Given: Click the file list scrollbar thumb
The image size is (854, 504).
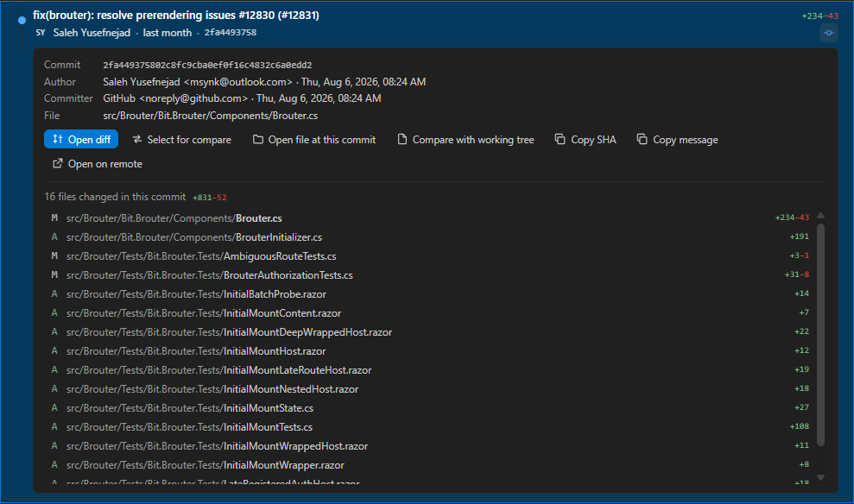Looking at the screenshot, I should click(x=821, y=335).
